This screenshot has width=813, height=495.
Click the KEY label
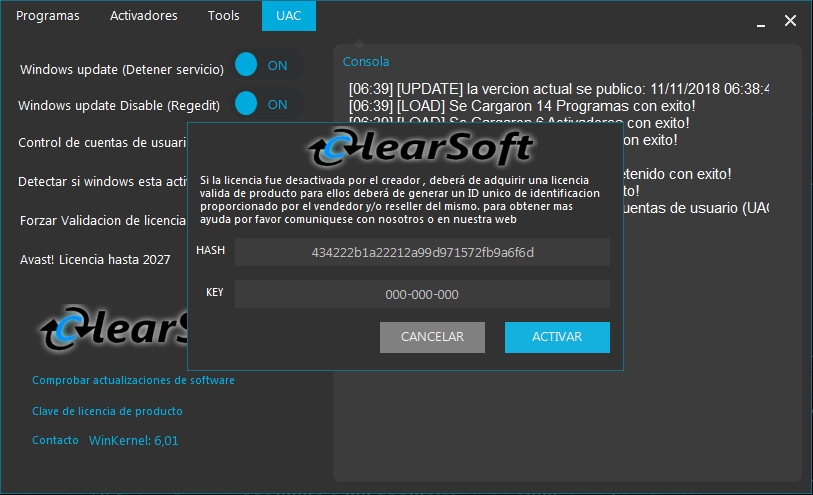click(x=215, y=292)
